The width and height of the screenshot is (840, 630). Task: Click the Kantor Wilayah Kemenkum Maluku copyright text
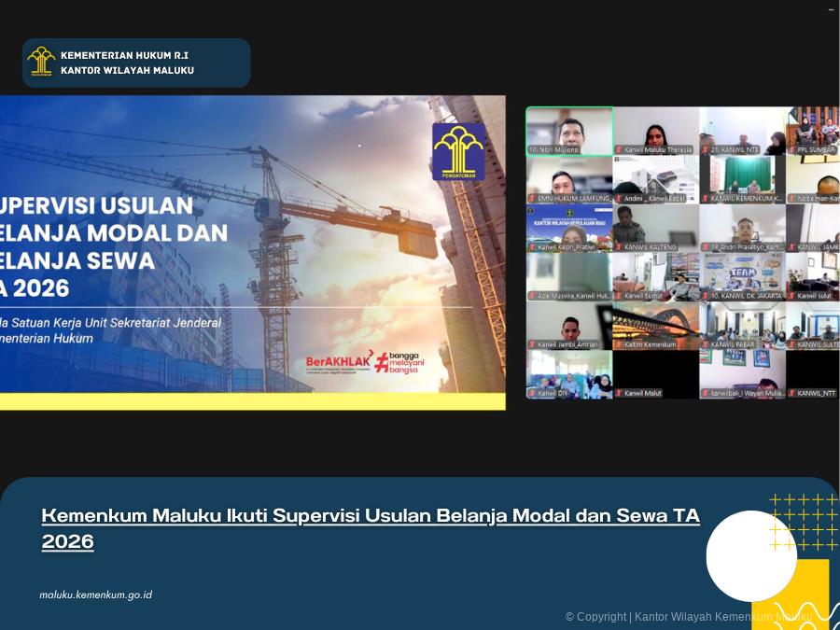coord(689,617)
